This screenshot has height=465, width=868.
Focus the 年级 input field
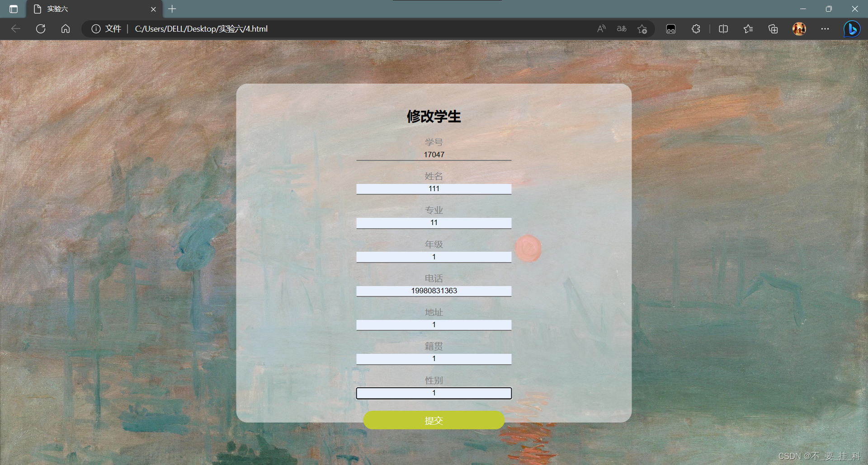pyautogui.click(x=434, y=257)
